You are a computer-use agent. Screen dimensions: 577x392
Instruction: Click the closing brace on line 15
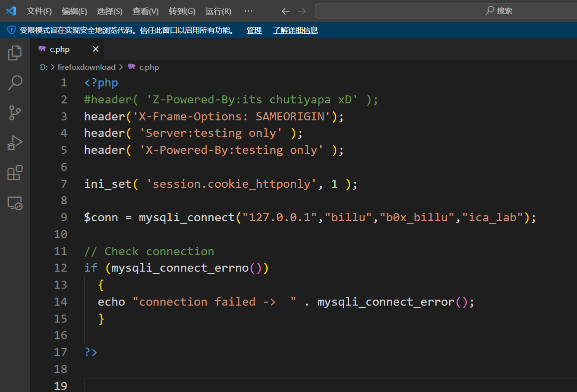pos(101,319)
